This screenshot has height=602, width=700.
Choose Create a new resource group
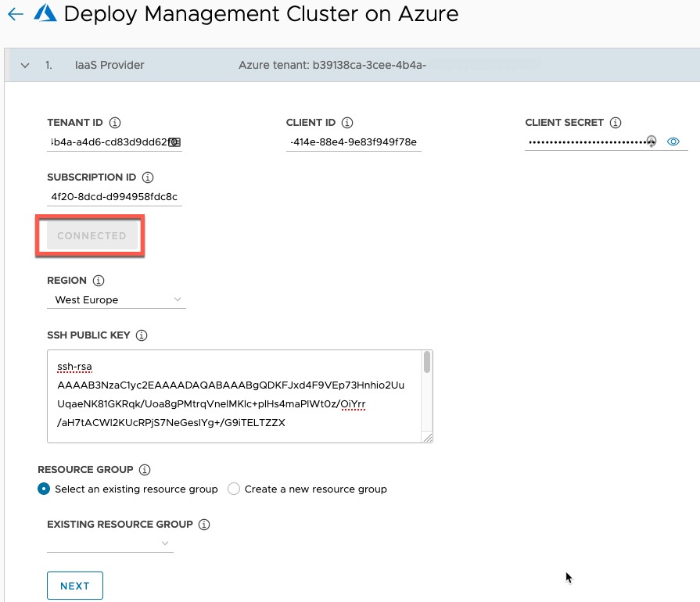click(234, 489)
